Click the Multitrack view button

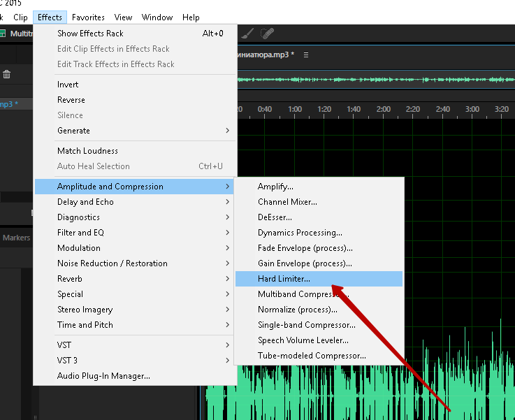[x=17, y=34]
